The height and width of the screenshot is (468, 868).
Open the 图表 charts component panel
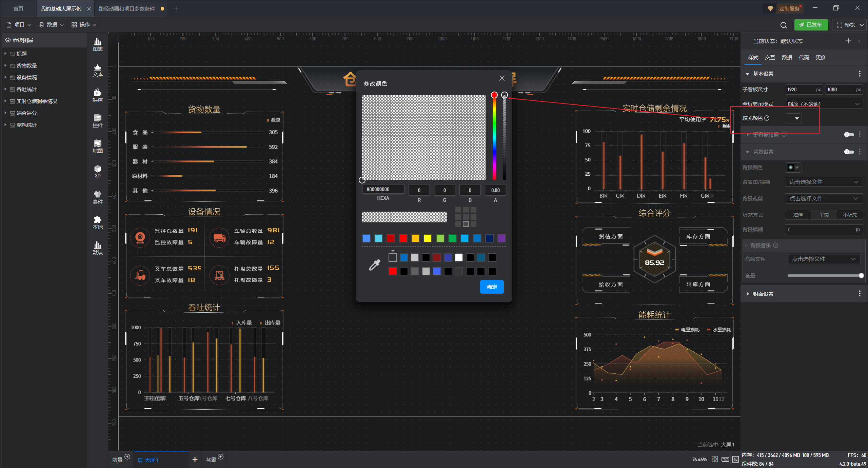click(x=97, y=44)
